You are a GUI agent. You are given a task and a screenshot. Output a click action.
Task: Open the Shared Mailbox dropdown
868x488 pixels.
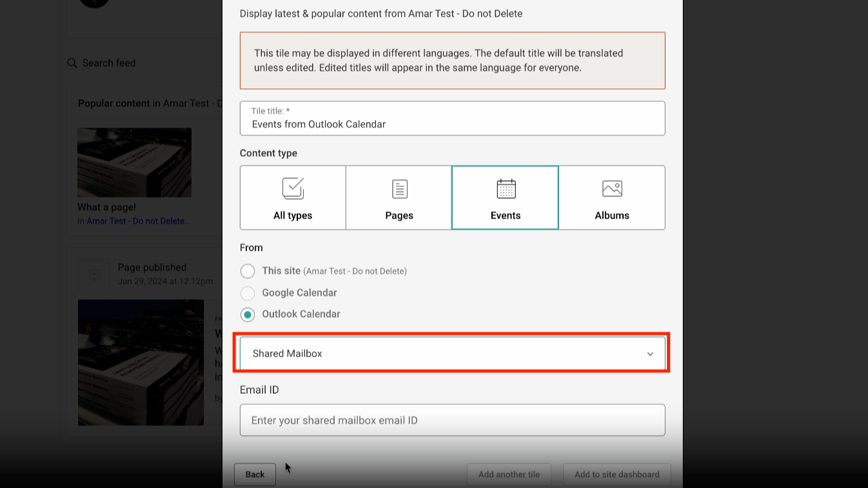coord(452,353)
